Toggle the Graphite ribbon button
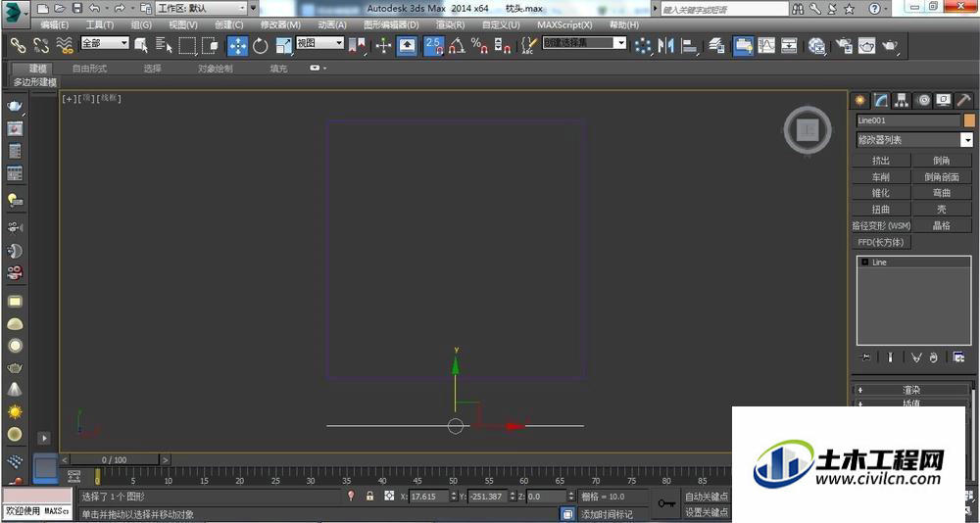The image size is (980, 523). pos(743,46)
